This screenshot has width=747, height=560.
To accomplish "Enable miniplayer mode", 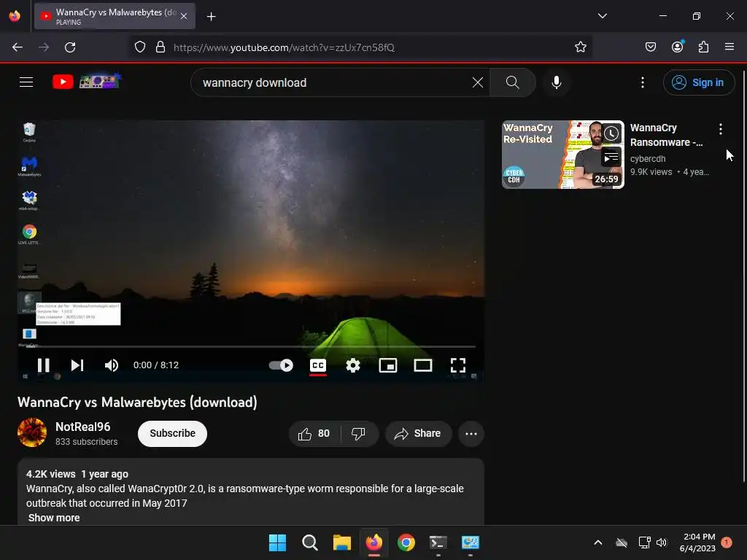I will 388,365.
